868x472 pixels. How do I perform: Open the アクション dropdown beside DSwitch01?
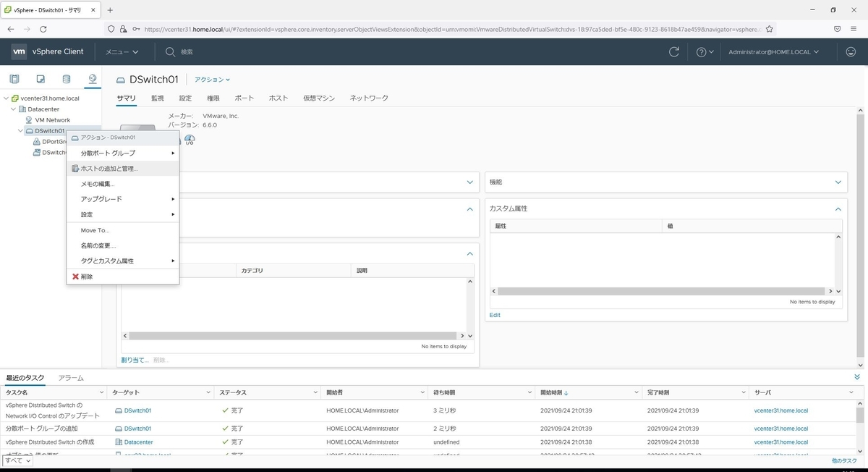click(212, 80)
